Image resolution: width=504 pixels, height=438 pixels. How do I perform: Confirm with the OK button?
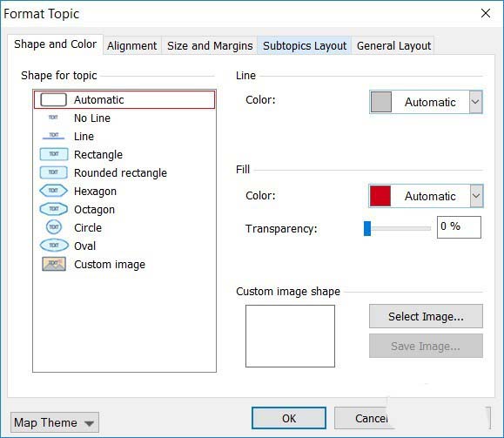(x=289, y=418)
